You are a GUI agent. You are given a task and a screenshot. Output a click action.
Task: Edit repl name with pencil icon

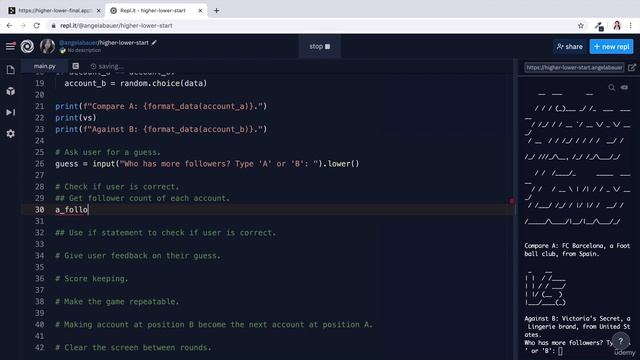(154, 42)
